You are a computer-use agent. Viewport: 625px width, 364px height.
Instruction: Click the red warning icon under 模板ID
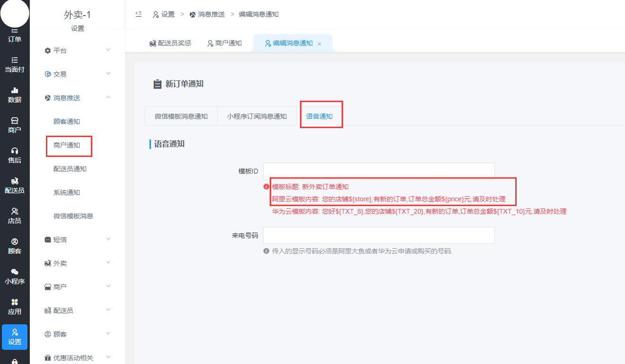coord(266,187)
